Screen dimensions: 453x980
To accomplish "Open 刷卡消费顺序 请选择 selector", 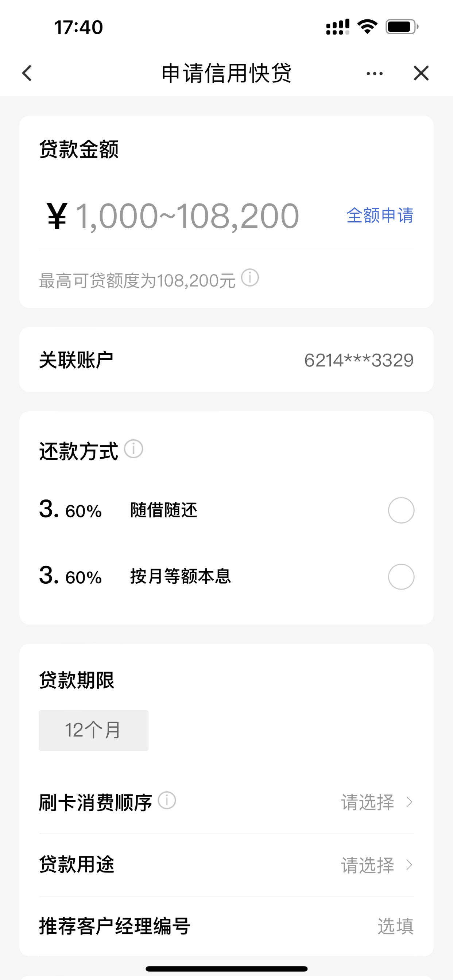I will point(377,802).
